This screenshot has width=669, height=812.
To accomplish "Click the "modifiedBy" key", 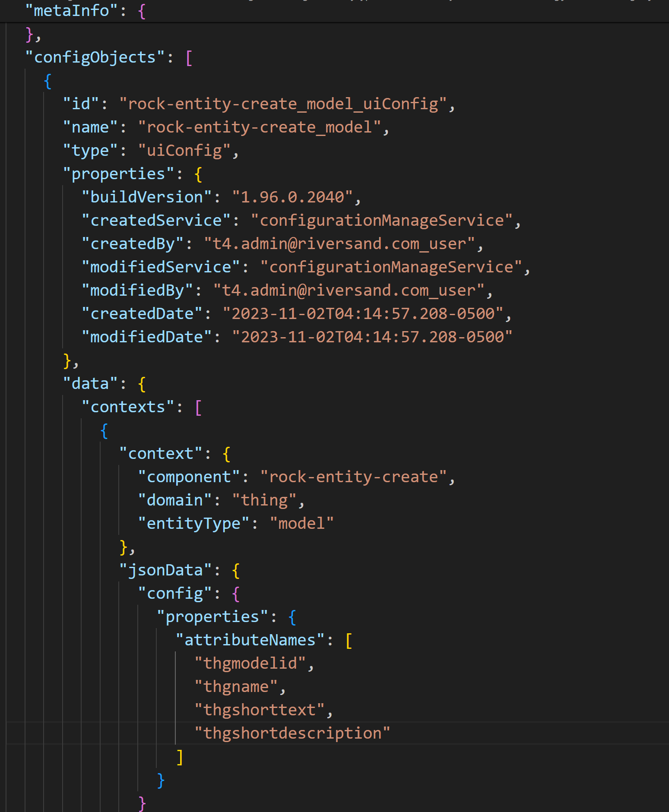I will [x=137, y=291].
